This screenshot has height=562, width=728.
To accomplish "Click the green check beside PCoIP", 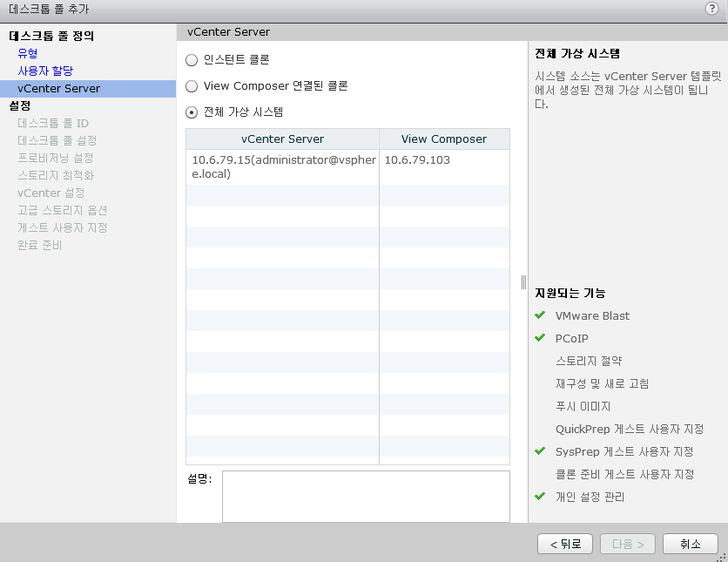I will click(540, 338).
